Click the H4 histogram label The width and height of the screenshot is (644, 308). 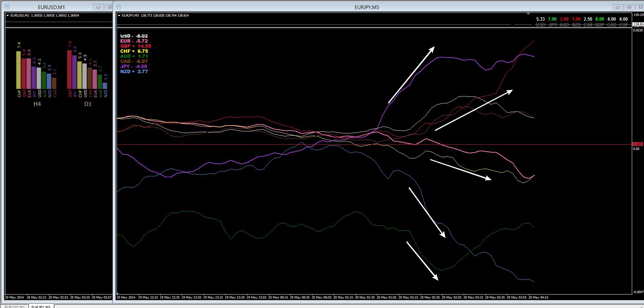click(37, 104)
